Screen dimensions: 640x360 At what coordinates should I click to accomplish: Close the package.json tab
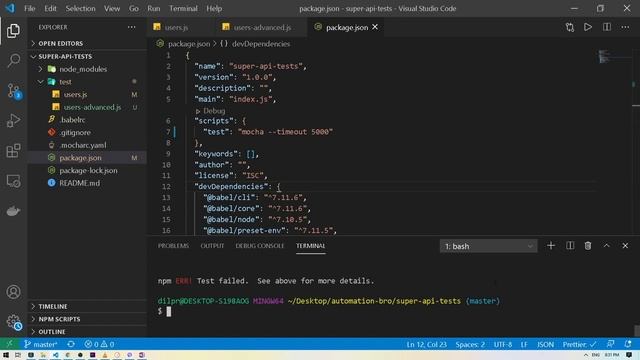pos(375,27)
